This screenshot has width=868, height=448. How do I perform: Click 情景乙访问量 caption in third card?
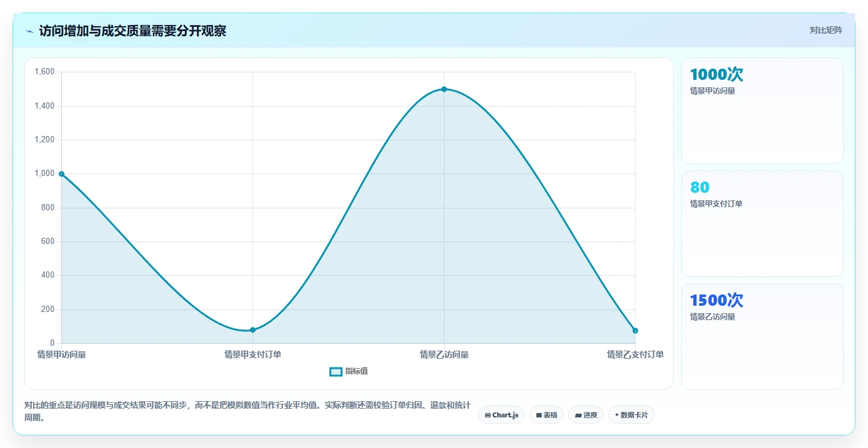pyautogui.click(x=713, y=317)
